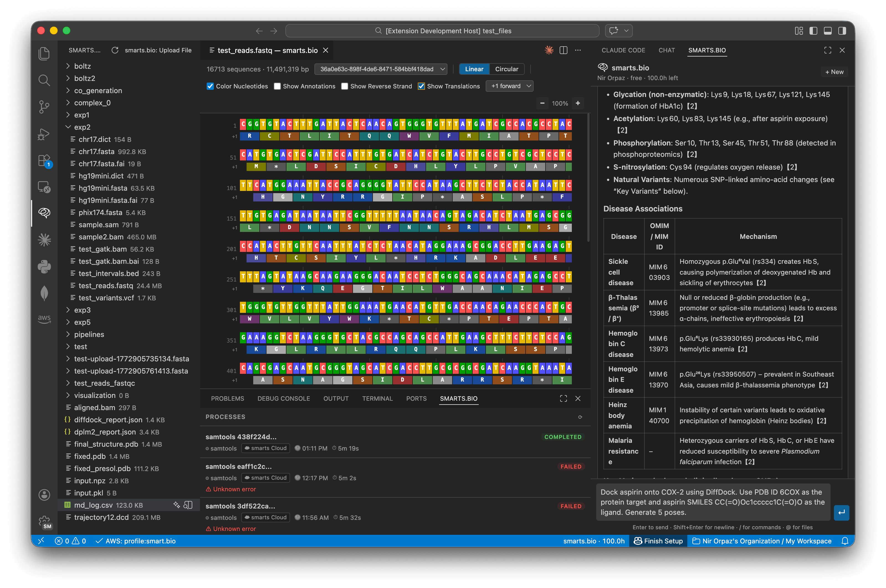Select the Claude starburst icon in the activity bar

tap(44, 240)
